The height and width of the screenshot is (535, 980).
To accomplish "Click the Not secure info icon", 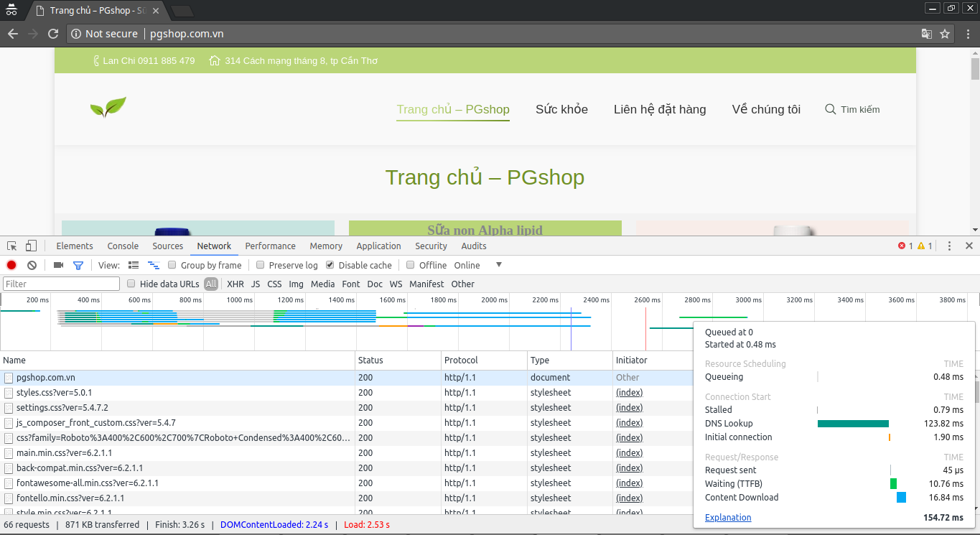I will [x=76, y=34].
